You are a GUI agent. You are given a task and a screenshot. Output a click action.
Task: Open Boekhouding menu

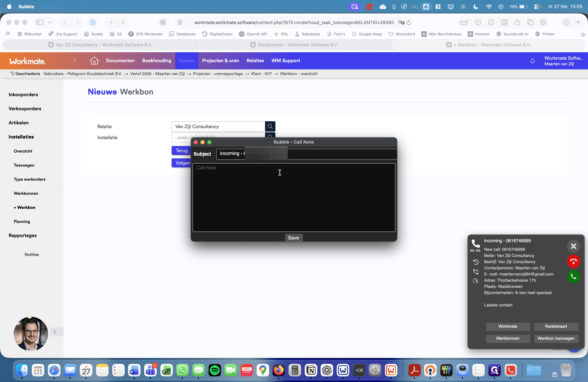(157, 60)
